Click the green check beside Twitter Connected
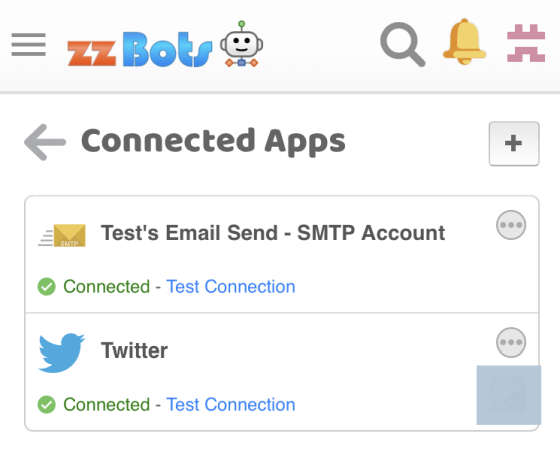560x470 pixels. [46, 405]
